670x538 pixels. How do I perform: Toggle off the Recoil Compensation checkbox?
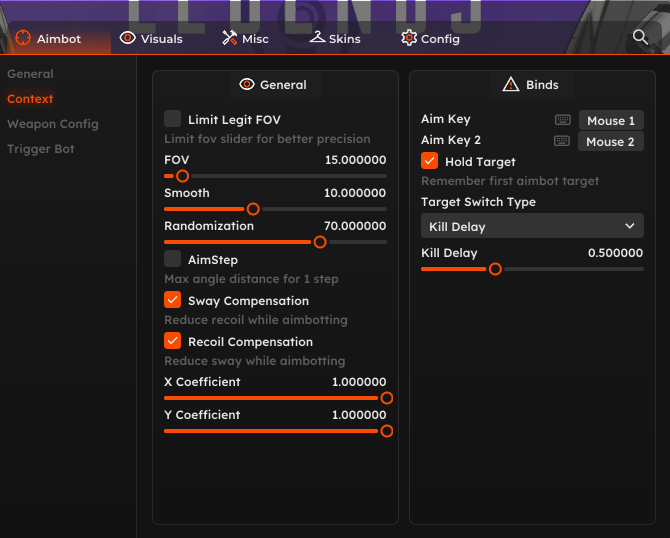click(x=173, y=341)
